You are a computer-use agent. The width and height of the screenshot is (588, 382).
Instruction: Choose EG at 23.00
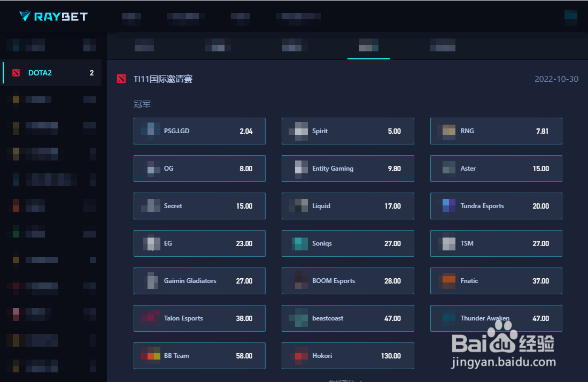tap(199, 243)
